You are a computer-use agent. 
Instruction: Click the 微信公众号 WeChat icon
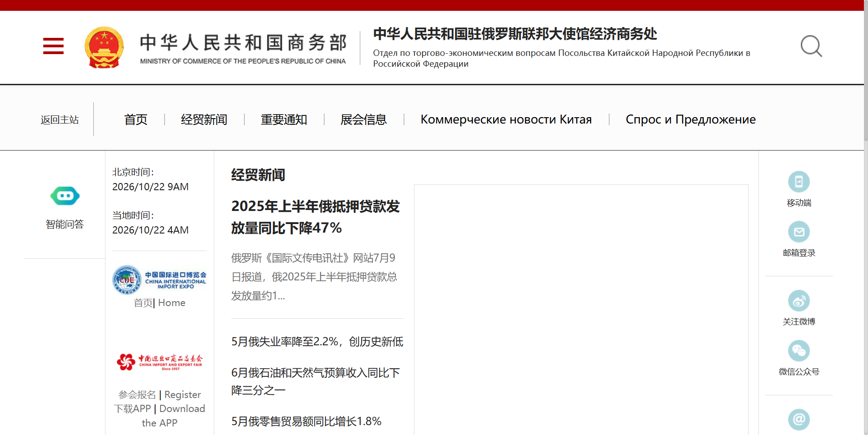coord(799,351)
